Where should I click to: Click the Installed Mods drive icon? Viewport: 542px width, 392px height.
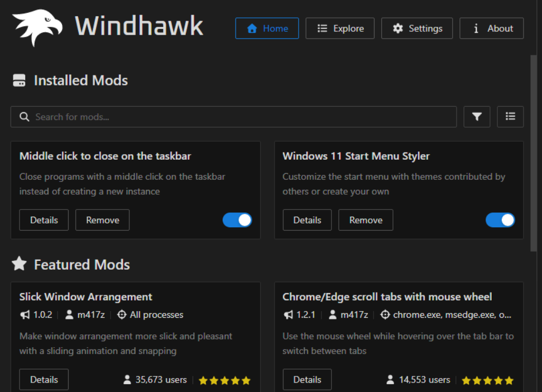click(20, 80)
